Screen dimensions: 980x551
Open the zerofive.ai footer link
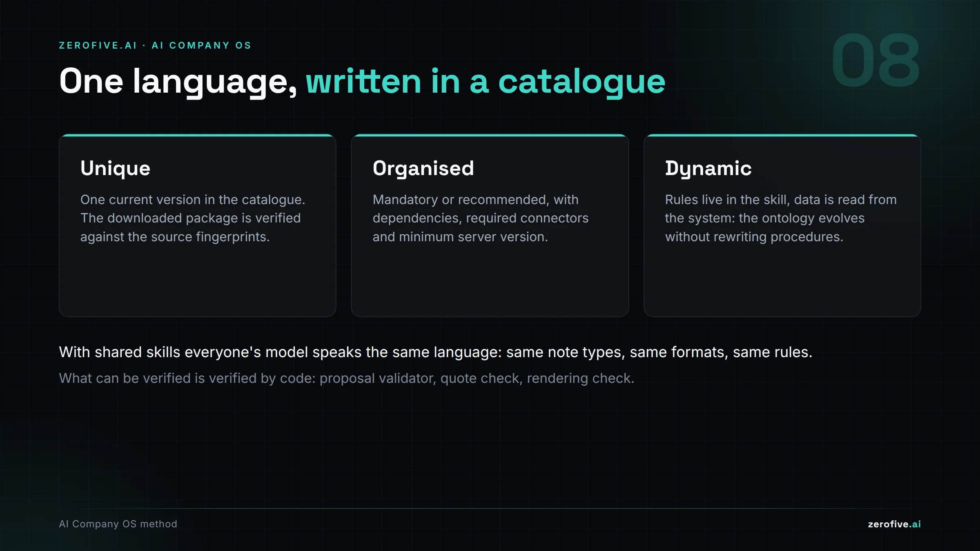(x=894, y=524)
